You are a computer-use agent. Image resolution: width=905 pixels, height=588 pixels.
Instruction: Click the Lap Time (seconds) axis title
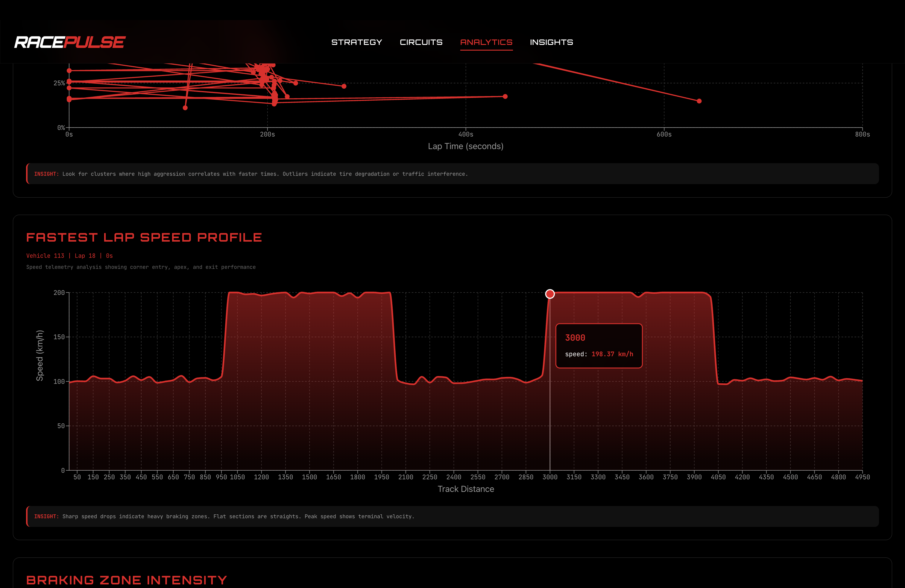tap(465, 146)
